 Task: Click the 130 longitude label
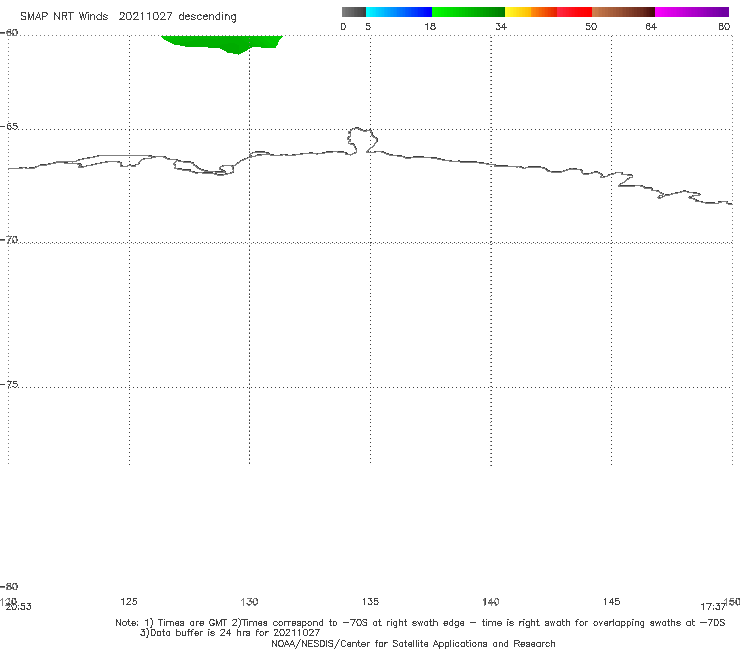pyautogui.click(x=249, y=602)
